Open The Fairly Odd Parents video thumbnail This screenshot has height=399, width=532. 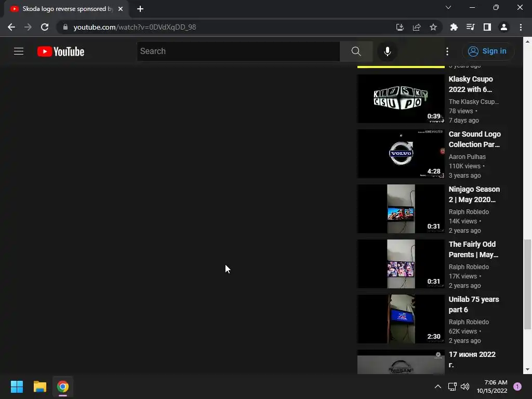pos(401,264)
